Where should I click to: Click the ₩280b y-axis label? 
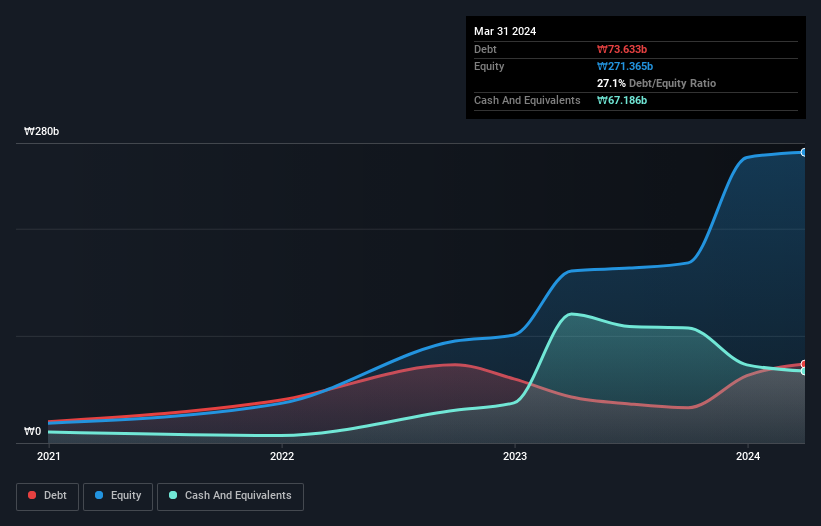pos(41,131)
